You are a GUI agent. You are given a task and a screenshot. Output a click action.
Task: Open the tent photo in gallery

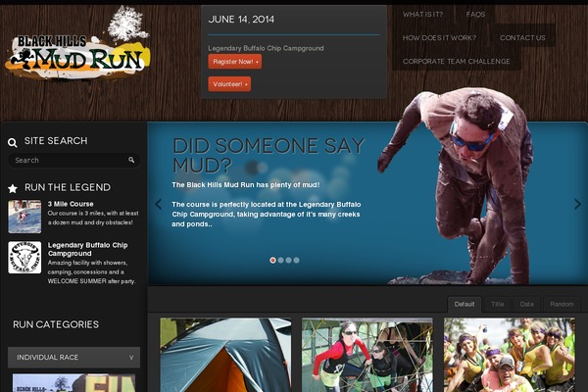225,355
